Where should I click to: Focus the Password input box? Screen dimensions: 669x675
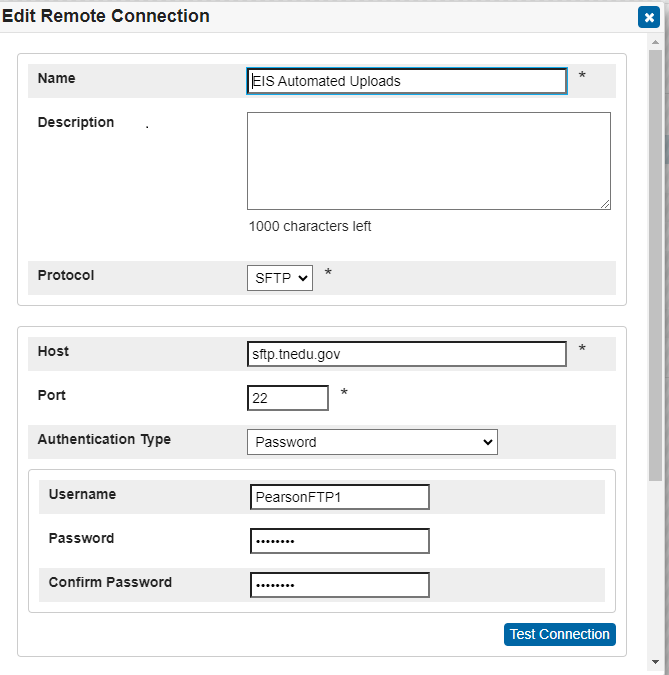(x=339, y=541)
